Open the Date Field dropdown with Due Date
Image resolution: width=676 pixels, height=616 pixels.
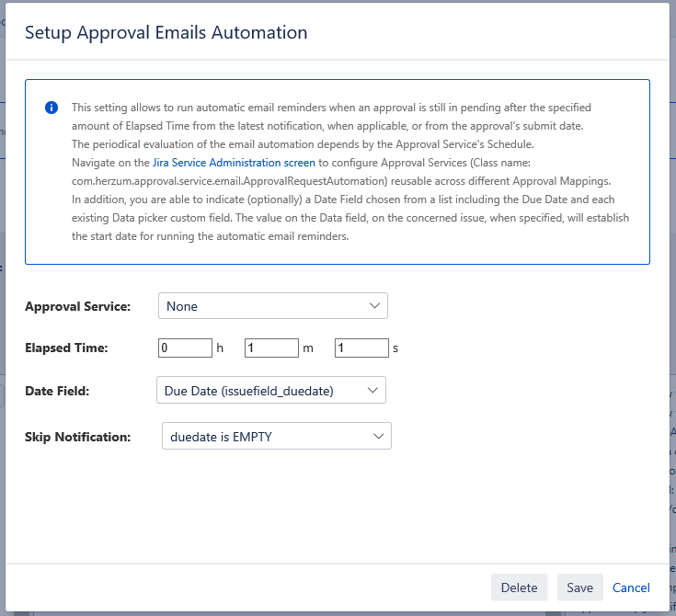point(270,391)
